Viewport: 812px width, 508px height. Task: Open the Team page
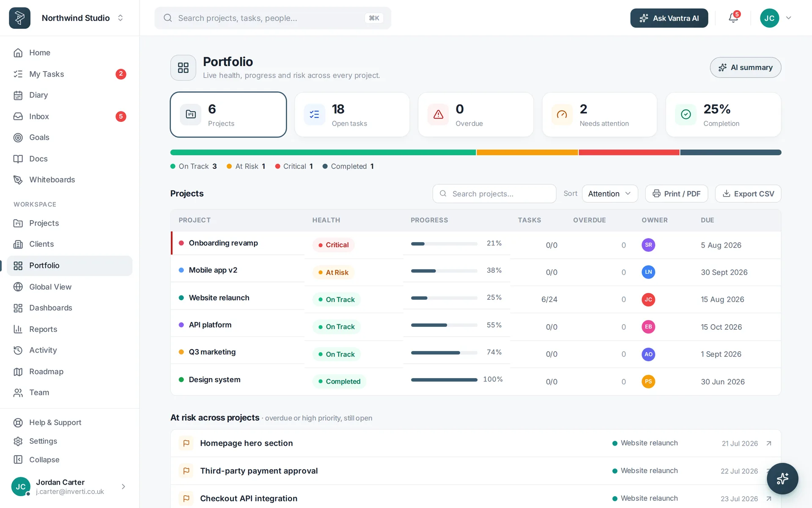pyautogui.click(x=70, y=392)
